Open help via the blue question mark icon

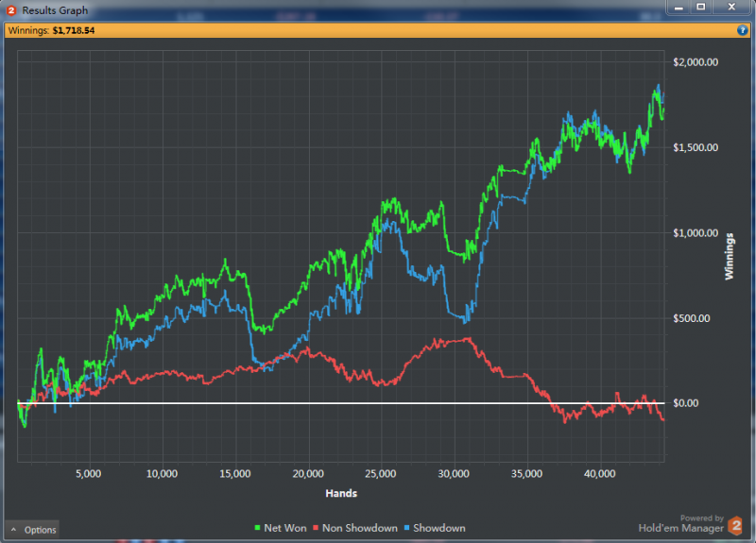coord(742,30)
